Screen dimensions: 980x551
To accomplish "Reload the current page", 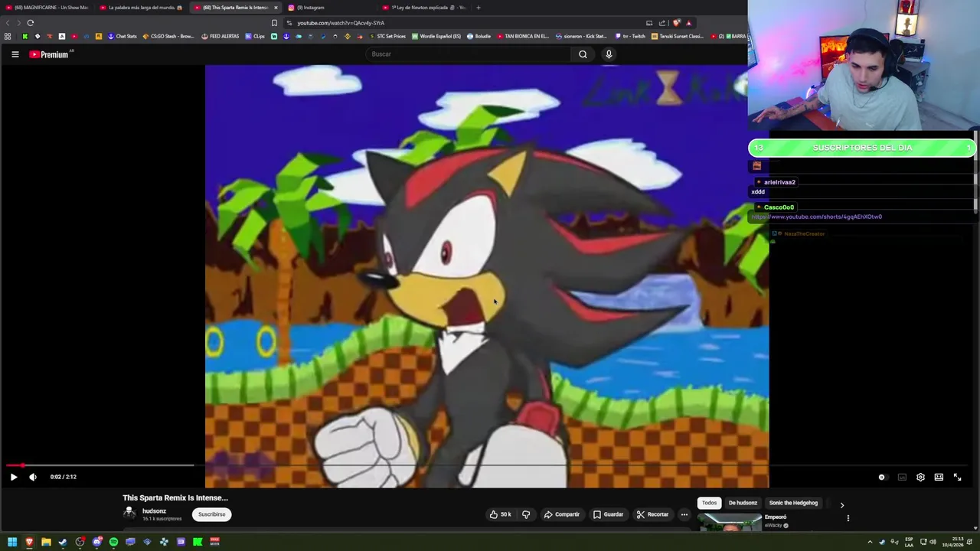I will point(30,23).
